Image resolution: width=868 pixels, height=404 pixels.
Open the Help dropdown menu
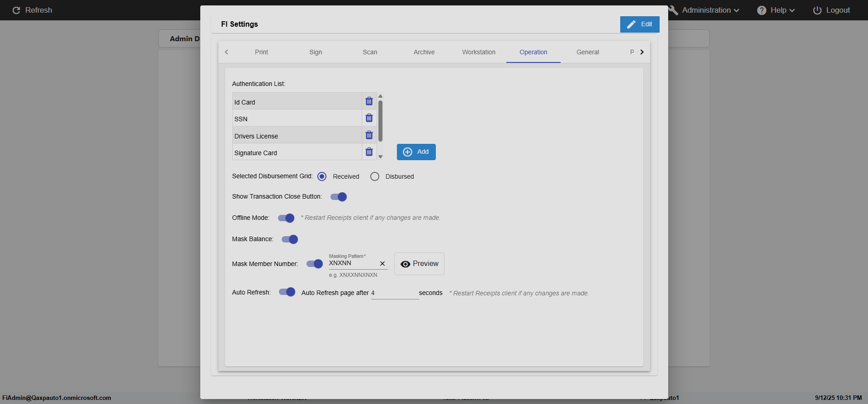point(776,10)
